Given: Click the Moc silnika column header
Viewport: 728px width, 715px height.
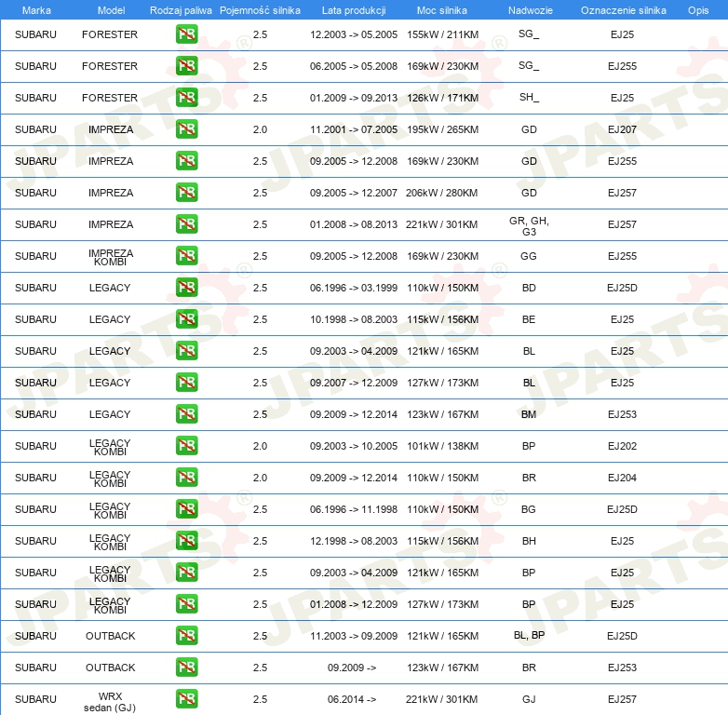Looking at the screenshot, I should [x=442, y=10].
